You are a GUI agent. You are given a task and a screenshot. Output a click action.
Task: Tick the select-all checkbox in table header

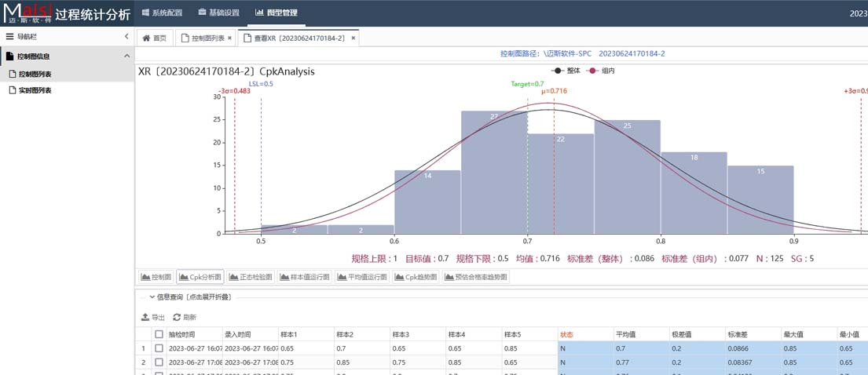159,335
